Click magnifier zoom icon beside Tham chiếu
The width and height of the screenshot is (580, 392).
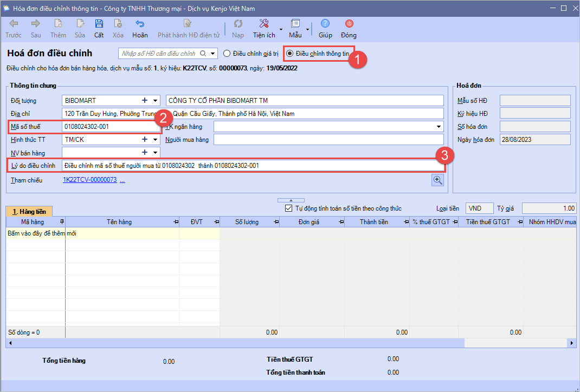437,180
